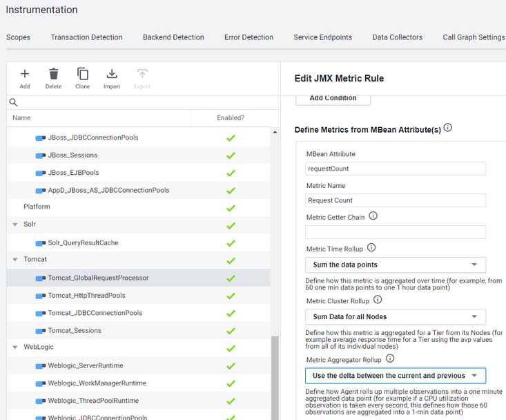
Task: Toggle enabled checkmark for Tomcat_HttpThreadPools
Action: 231,296
